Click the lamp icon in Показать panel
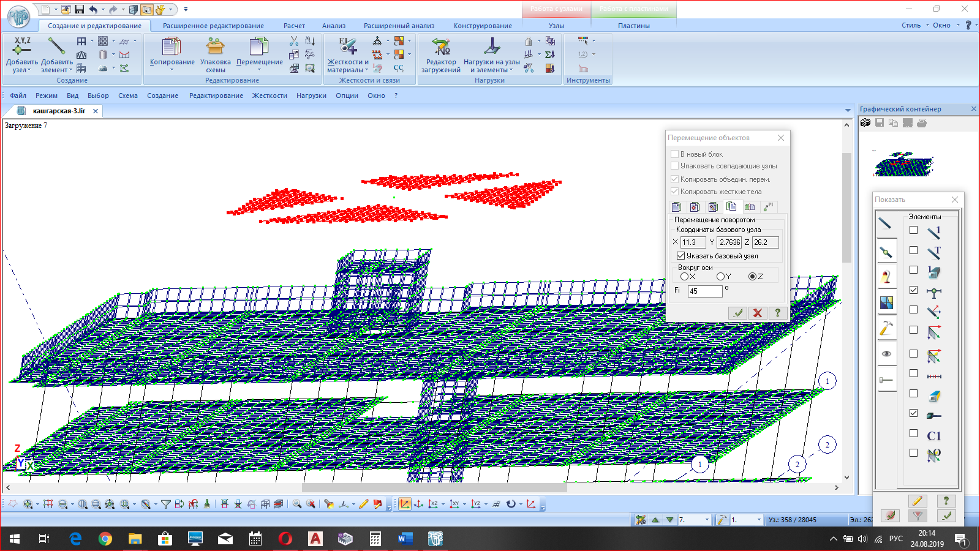Screen dimensions: 980x551 tap(886, 276)
